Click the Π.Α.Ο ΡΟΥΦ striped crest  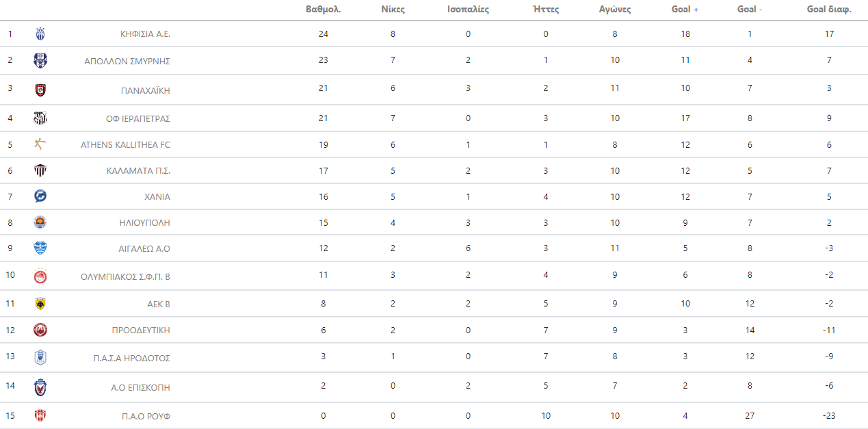[x=40, y=416]
